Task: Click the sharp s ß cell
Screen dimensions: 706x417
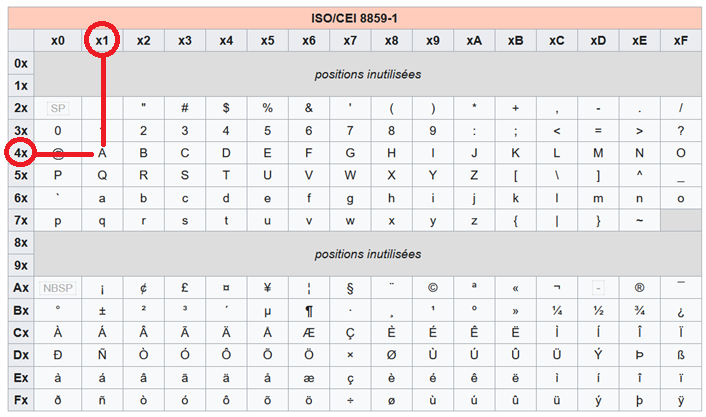Action: tap(680, 355)
